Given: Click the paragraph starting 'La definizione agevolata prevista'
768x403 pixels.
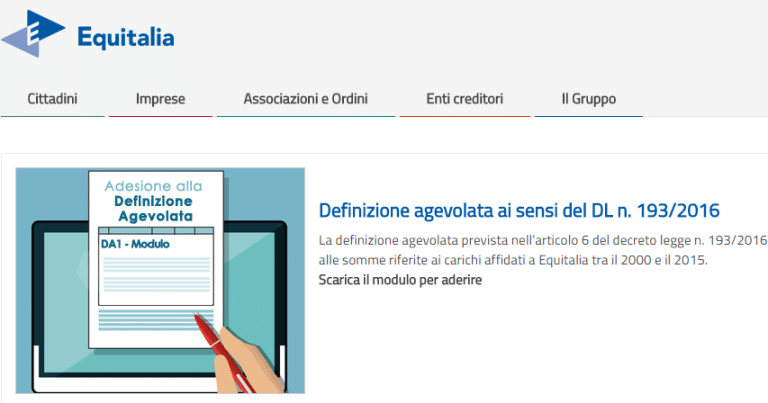Looking at the screenshot, I should click(x=543, y=250).
